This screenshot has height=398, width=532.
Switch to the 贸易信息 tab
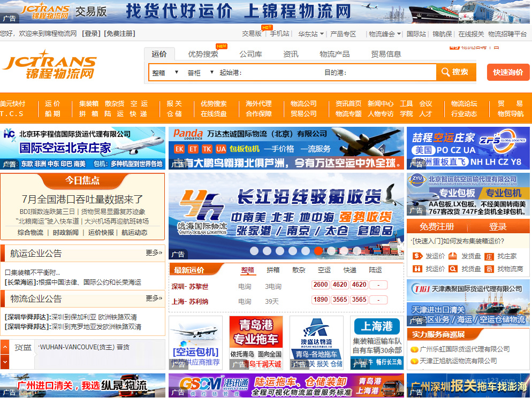386,54
